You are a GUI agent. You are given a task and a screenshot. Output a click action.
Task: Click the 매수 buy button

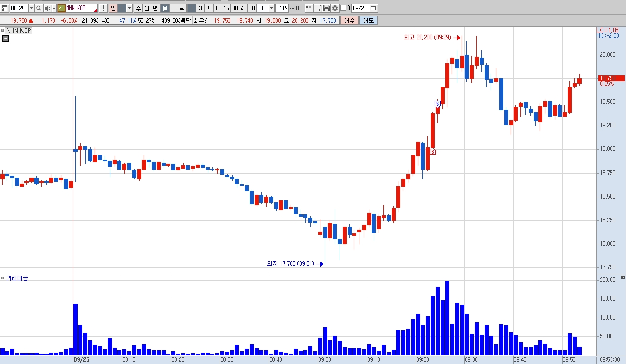point(349,20)
